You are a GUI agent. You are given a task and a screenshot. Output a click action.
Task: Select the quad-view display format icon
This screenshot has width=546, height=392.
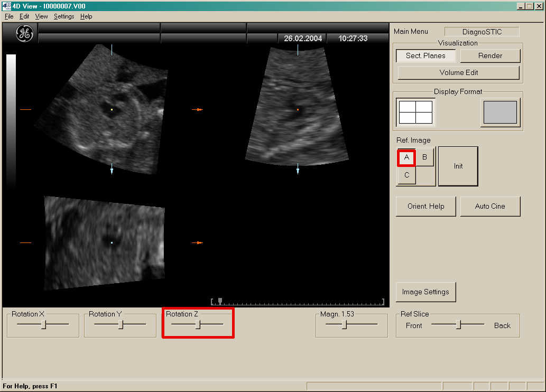tap(415, 112)
